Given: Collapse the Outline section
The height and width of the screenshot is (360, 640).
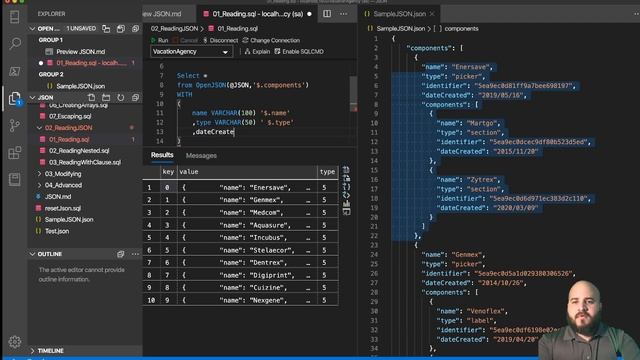Looking at the screenshot, I should [x=32, y=254].
